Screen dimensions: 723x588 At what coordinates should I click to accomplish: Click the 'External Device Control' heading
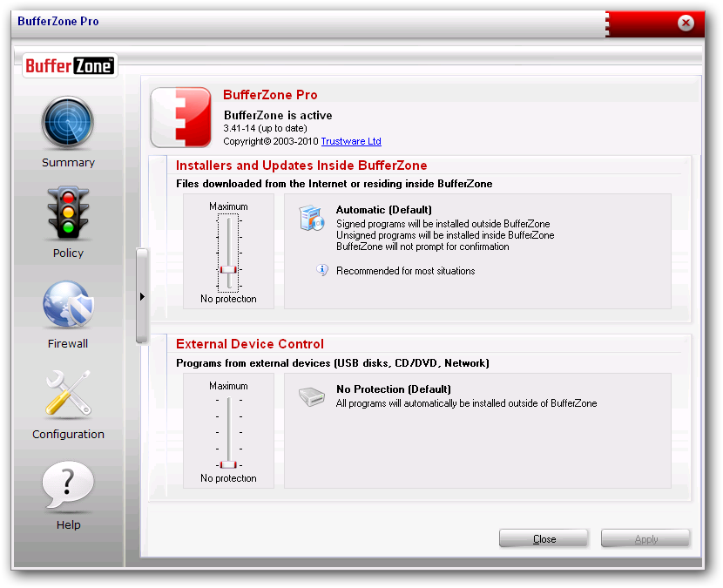pyautogui.click(x=250, y=344)
